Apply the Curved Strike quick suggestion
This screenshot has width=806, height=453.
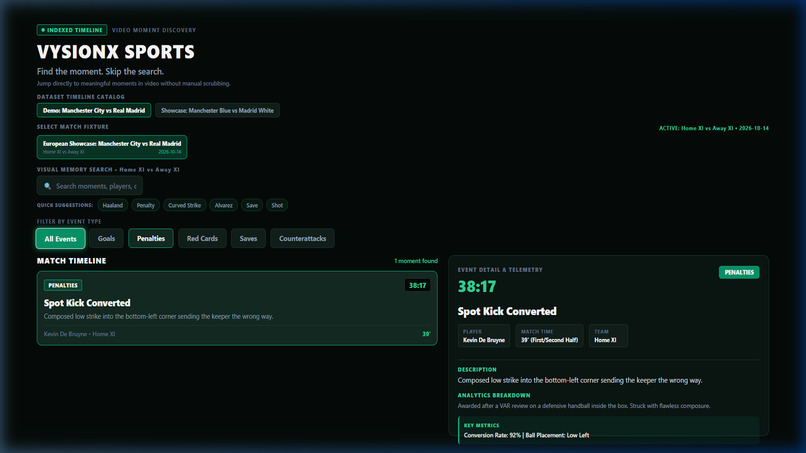coord(185,205)
